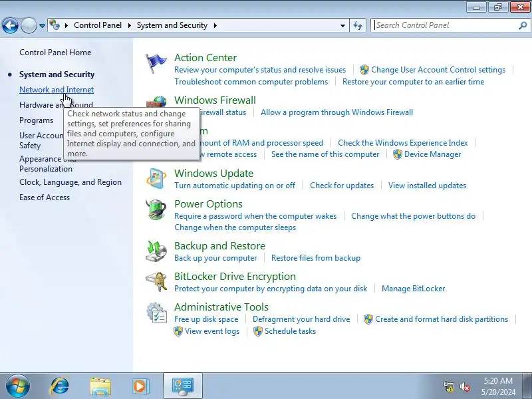The width and height of the screenshot is (532, 399).
Task: Click the Administrative Tools gear icon
Action: 156,313
